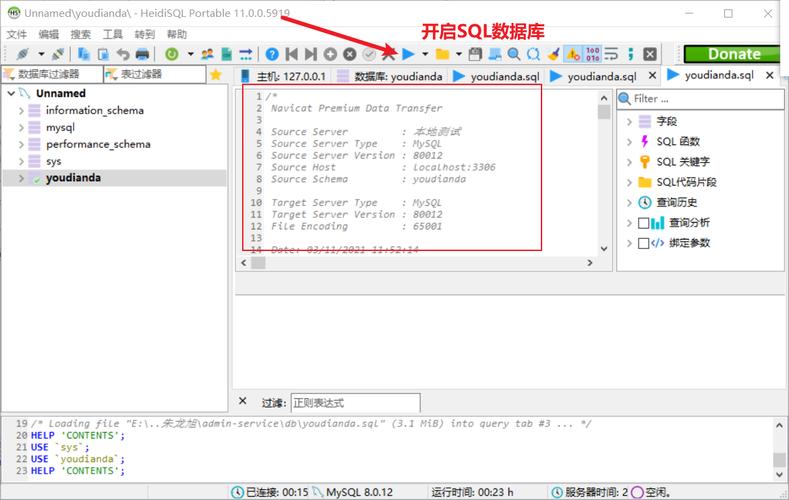Open the 编辑 menu

(x=49, y=34)
